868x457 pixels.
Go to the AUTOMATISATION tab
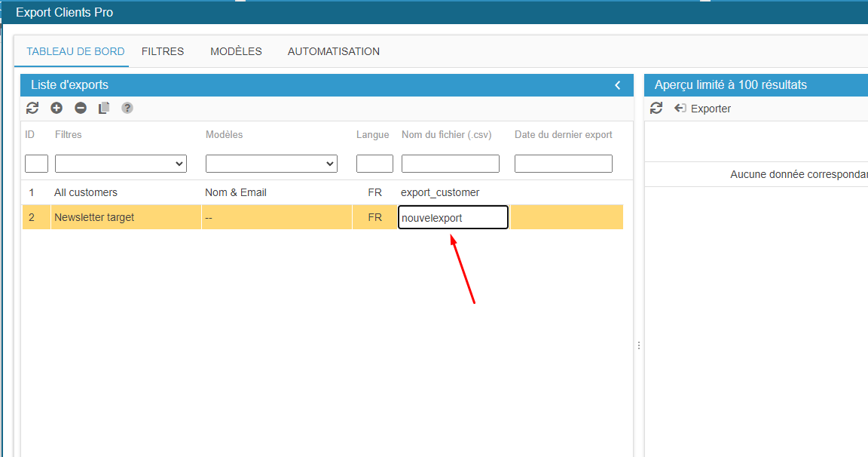tap(334, 51)
